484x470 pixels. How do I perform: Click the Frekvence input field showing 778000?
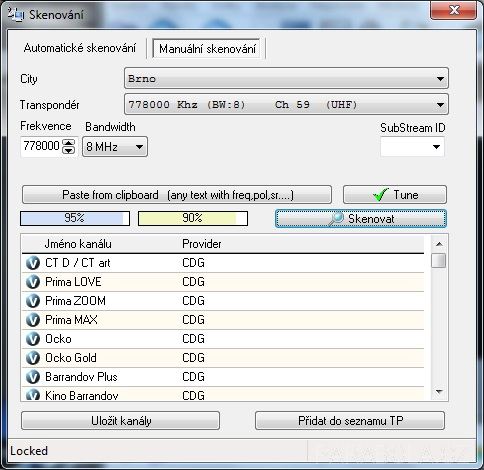point(41,146)
